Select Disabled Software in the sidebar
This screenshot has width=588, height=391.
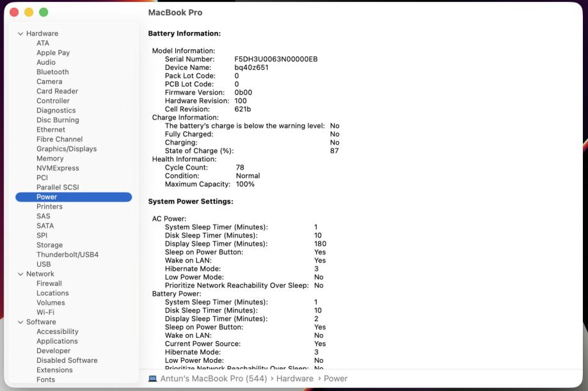(x=67, y=361)
